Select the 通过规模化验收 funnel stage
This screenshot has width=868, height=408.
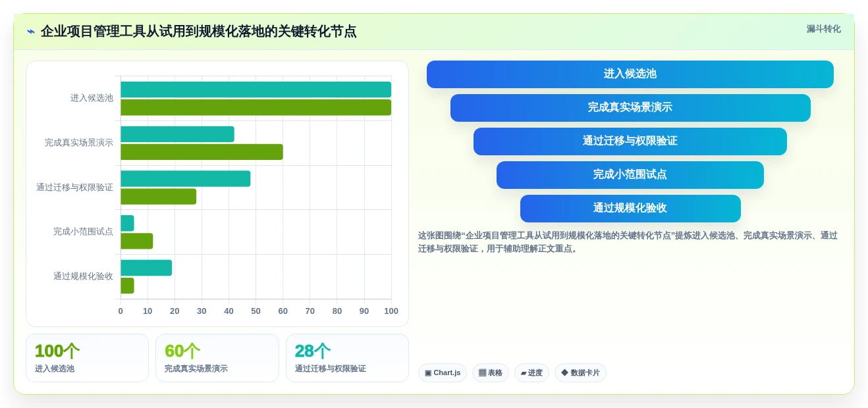click(x=630, y=209)
